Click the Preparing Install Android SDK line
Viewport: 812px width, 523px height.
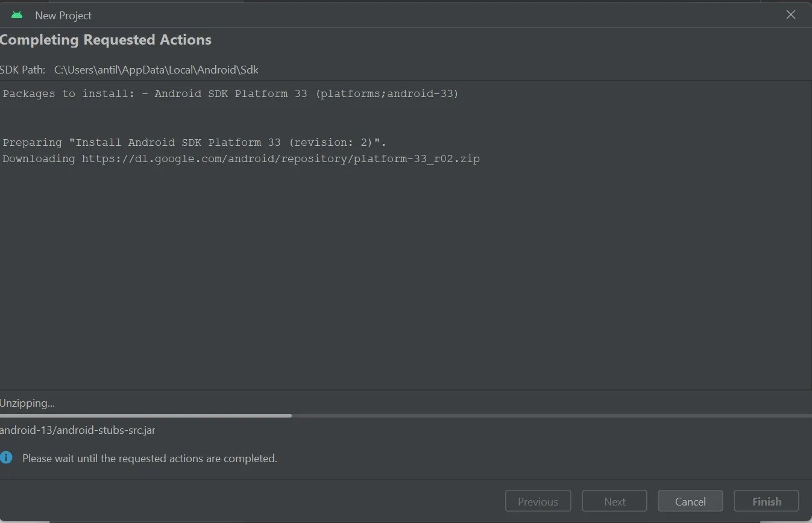194,143
